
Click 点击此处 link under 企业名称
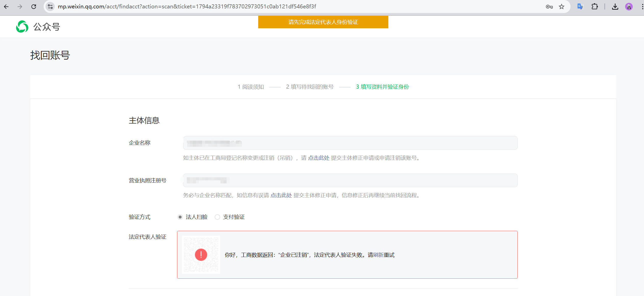(319, 158)
